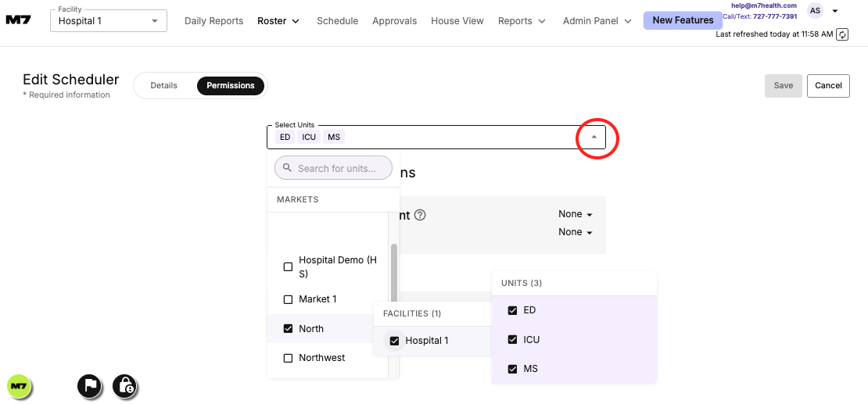
Task: Check the Hospital Demo (HS) market checkbox
Action: (288, 266)
